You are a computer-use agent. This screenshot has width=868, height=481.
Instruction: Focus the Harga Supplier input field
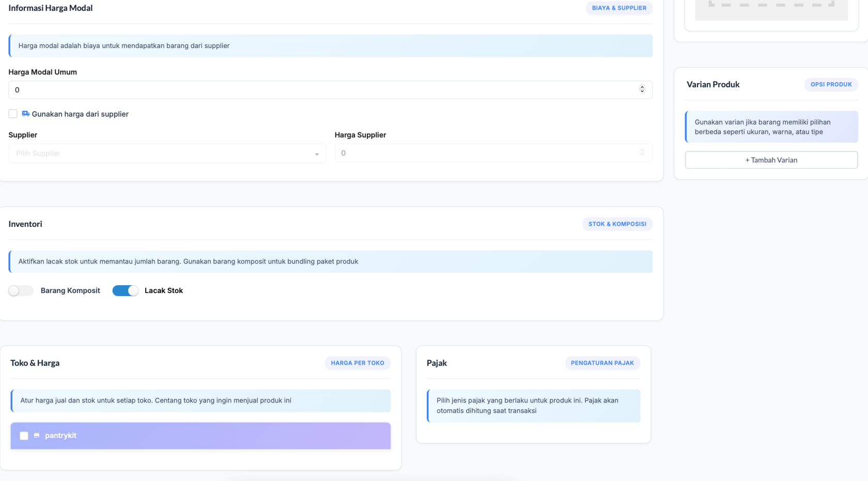click(x=486, y=153)
